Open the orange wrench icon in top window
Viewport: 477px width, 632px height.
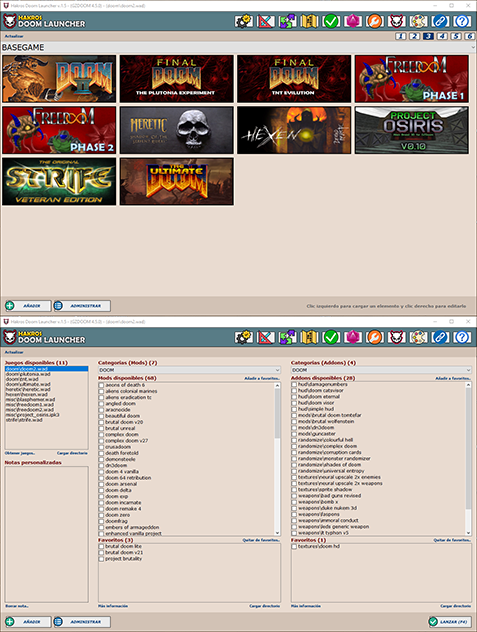[375, 21]
